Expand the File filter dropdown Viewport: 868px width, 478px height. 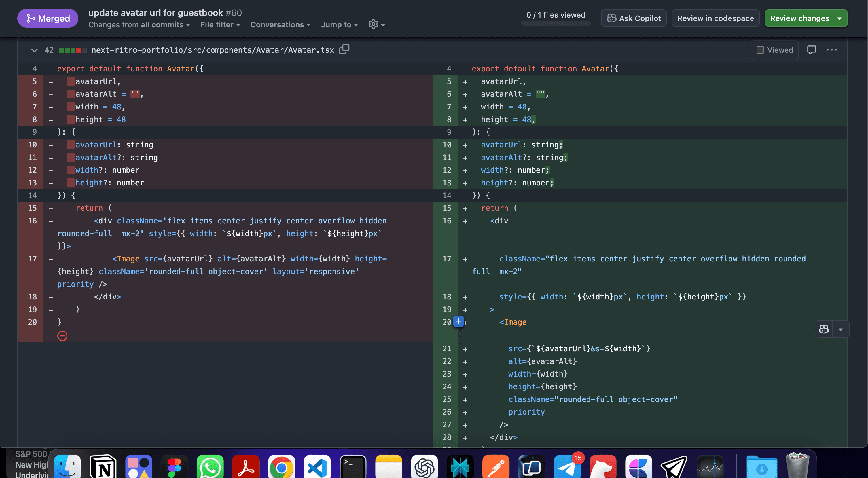tap(220, 24)
